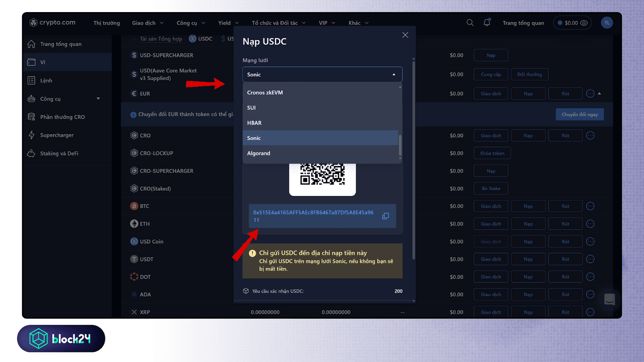The image size is (644, 362).
Task: Select SUI network option
Action: coord(320,108)
